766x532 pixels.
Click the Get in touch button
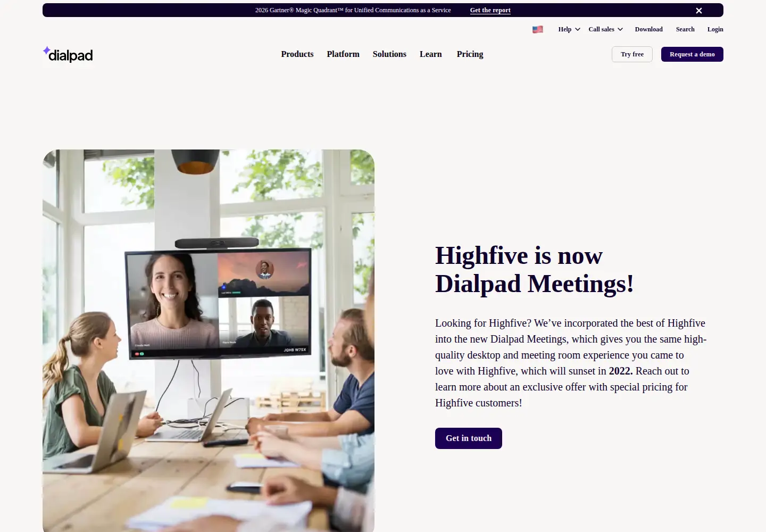point(469,438)
